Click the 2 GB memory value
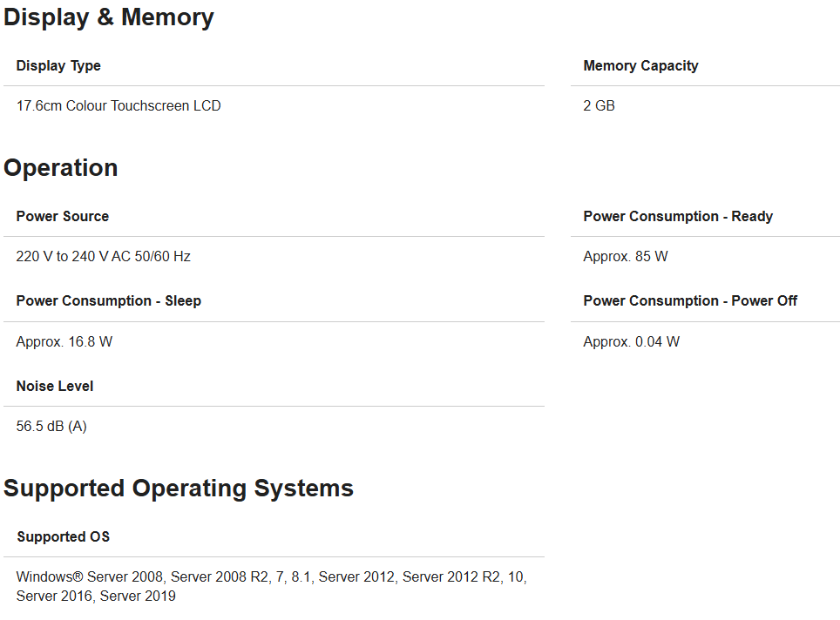 tap(599, 106)
